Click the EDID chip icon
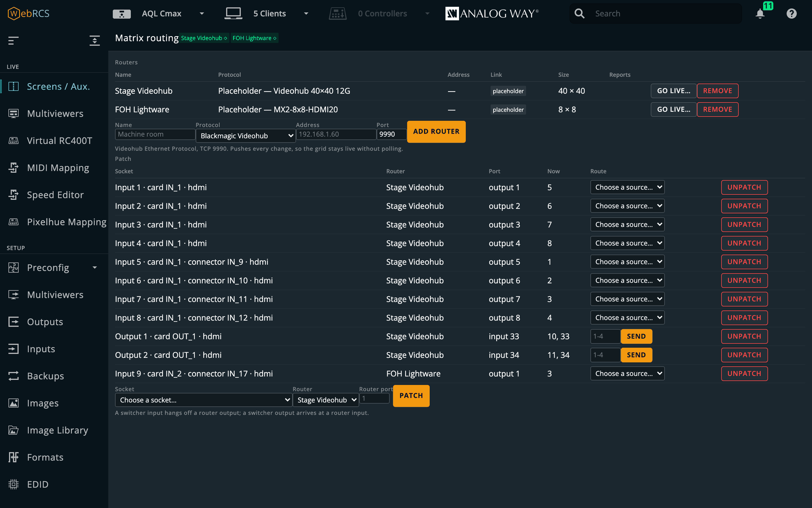This screenshot has height=508, width=812. pos(14,484)
